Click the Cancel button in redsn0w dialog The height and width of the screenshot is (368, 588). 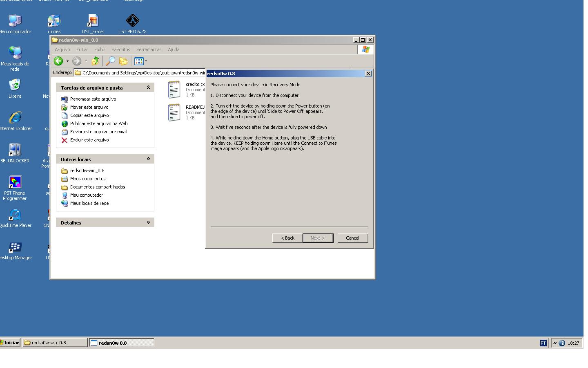coord(353,238)
